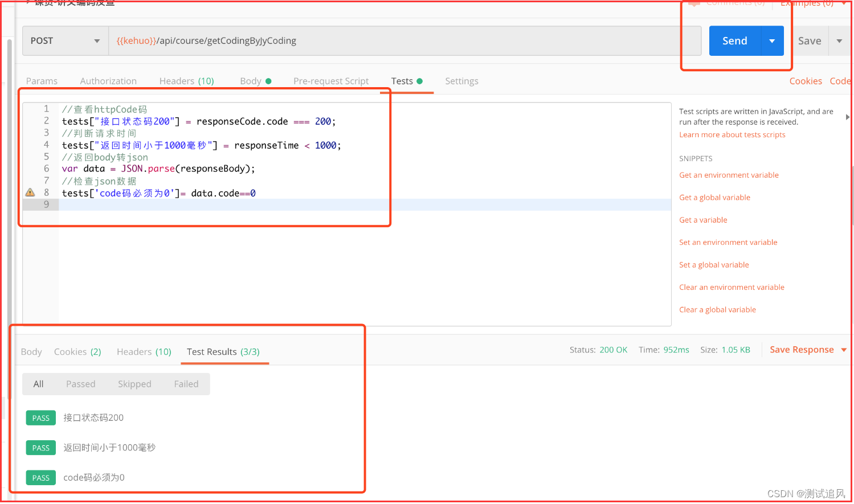Click code line 8 data.code check

(x=159, y=193)
